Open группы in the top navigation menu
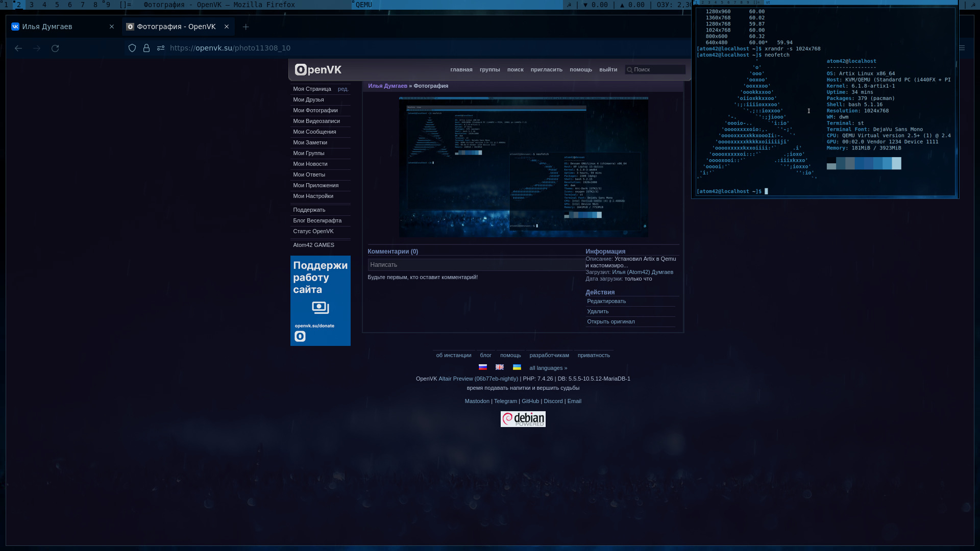The image size is (980, 551). (x=489, y=70)
